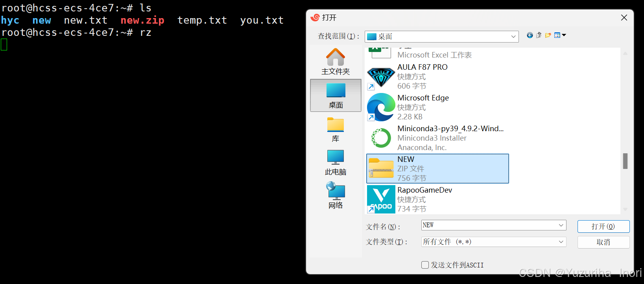644x284 pixels.
Task: Select the AULA F87 PRO shortcut icon
Action: click(x=381, y=76)
